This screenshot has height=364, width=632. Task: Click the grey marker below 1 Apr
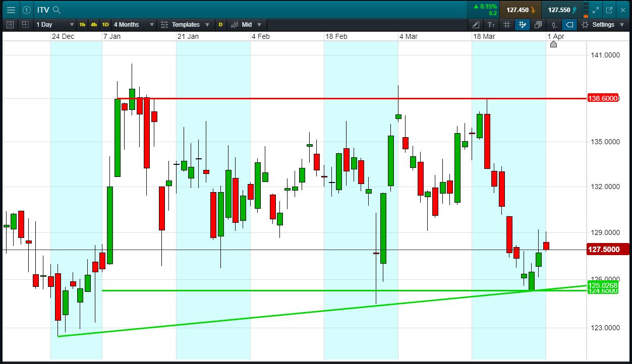(x=553, y=44)
